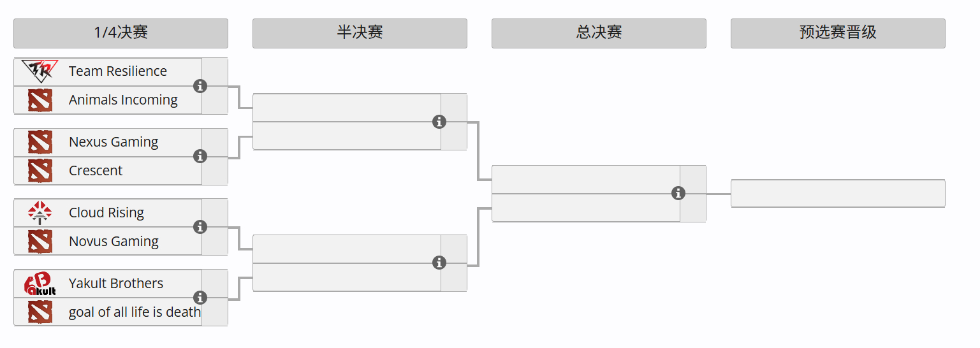The image size is (980, 348).
Task: Select the 总决赛 round header
Action: click(599, 33)
